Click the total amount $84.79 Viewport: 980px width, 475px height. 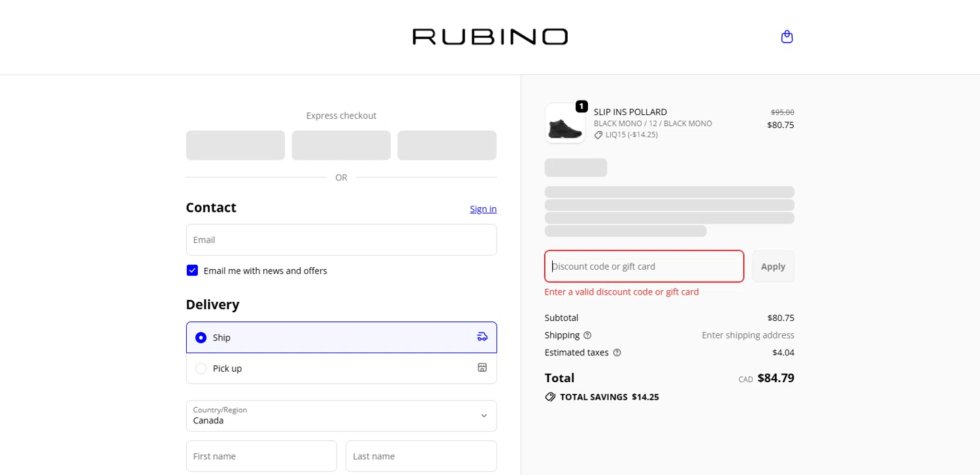tap(776, 378)
